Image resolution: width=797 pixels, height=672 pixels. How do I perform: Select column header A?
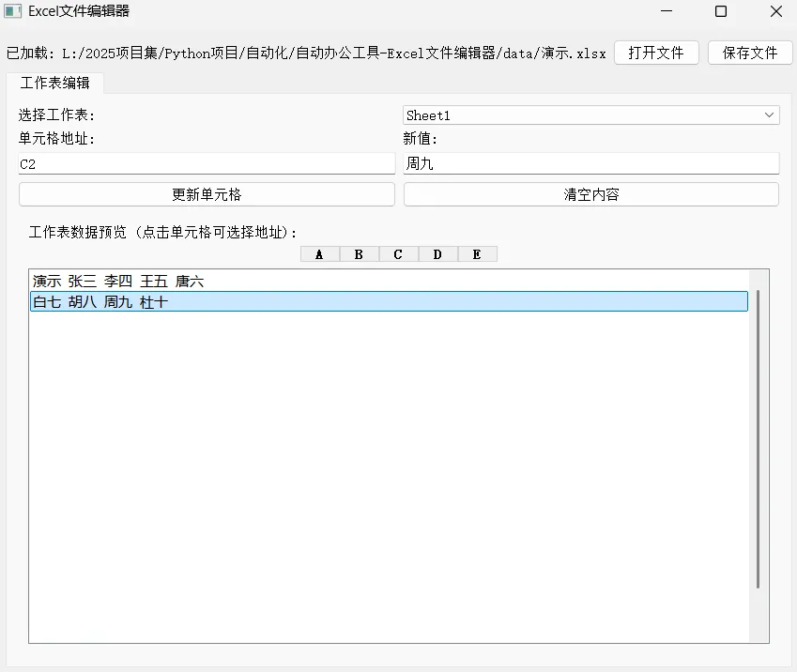click(319, 253)
